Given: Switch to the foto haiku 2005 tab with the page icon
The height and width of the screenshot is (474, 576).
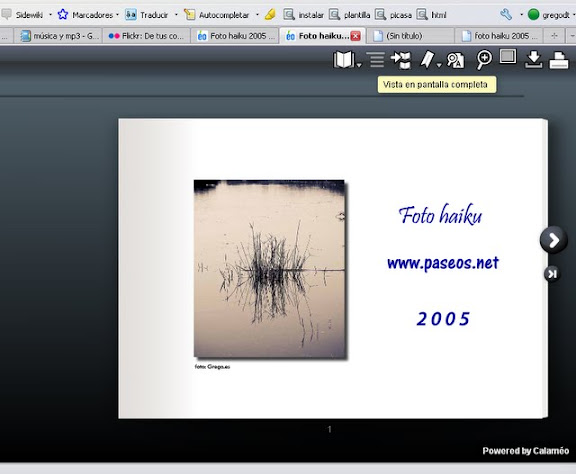Looking at the screenshot, I should pyautogui.click(x=500, y=36).
